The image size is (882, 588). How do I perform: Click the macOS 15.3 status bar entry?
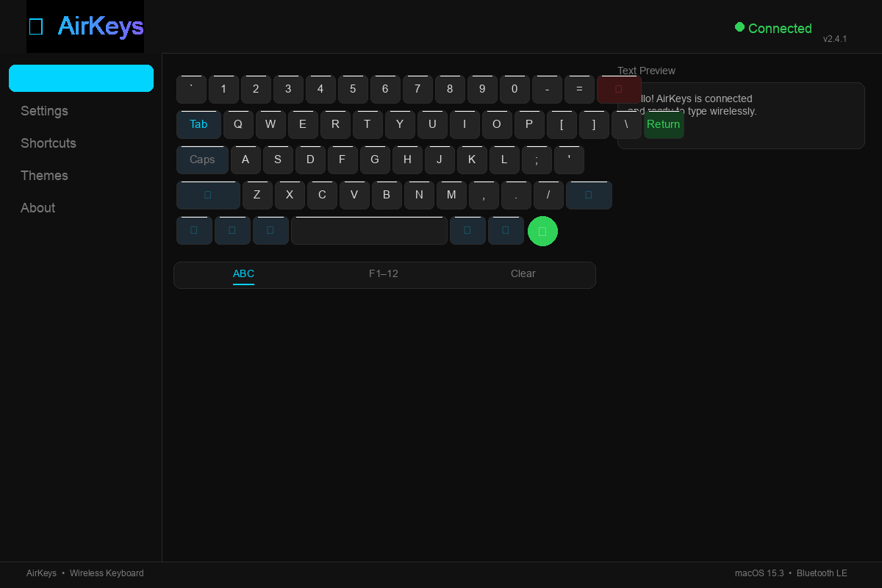759,573
